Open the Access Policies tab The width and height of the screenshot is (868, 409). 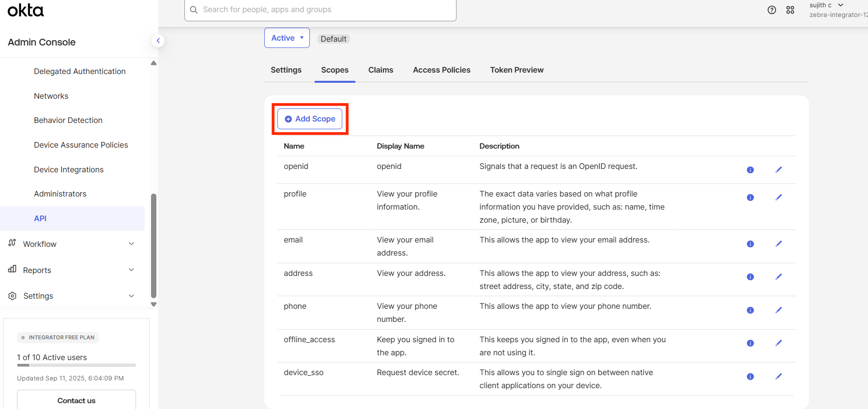pos(441,70)
